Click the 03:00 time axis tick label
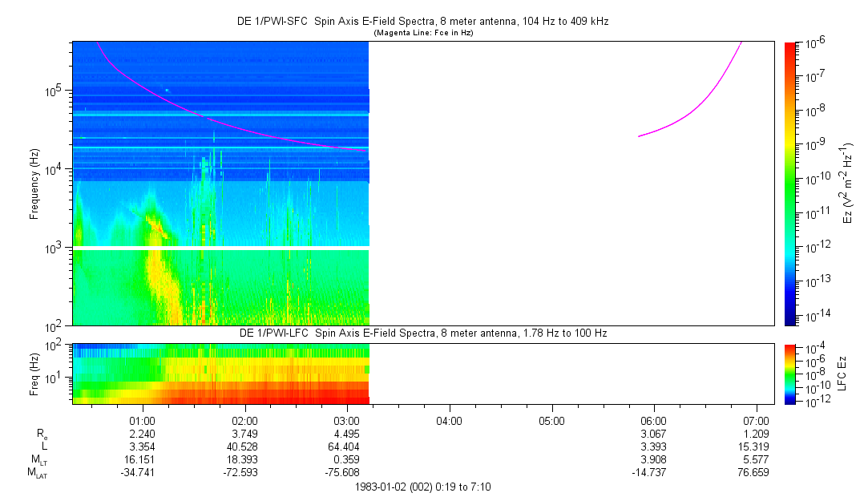This screenshot has width=868, height=497. 346,421
